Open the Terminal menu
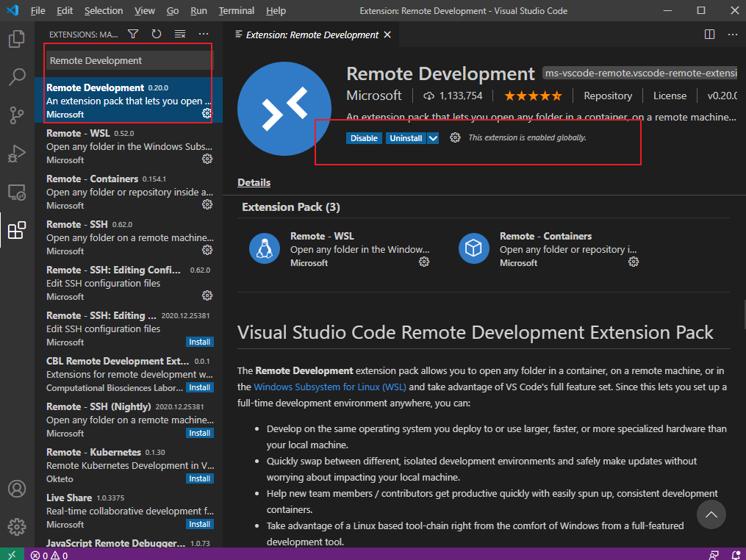746x560 pixels. click(236, 10)
